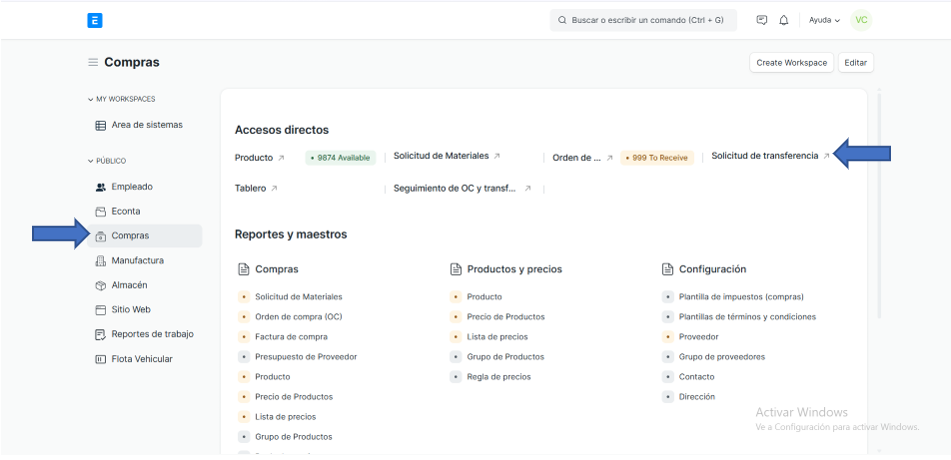This screenshot has width=951, height=460.
Task: Open Grupo de Productos under Productos y precios
Action: tap(506, 357)
